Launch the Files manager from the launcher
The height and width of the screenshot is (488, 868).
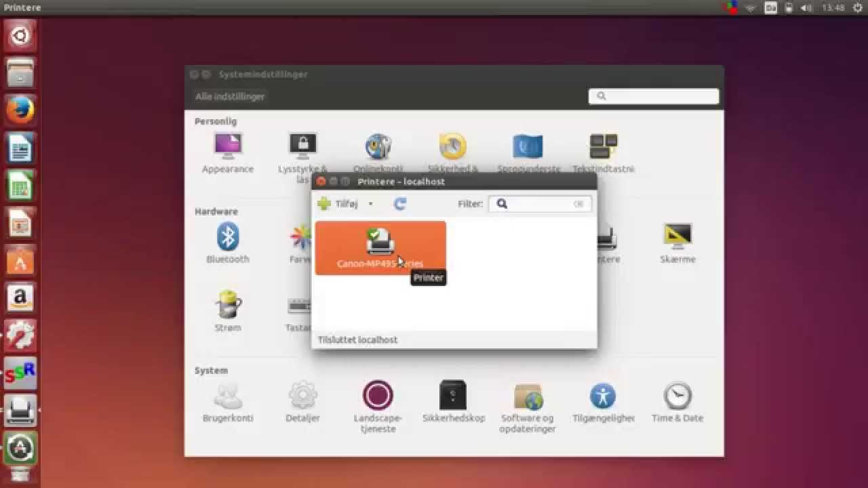[x=20, y=73]
